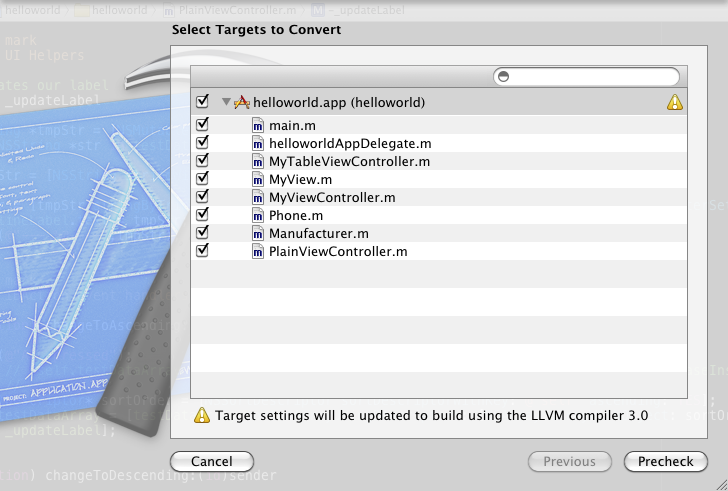Select the PlainViewController.m file name
The image size is (728, 491).
338,252
